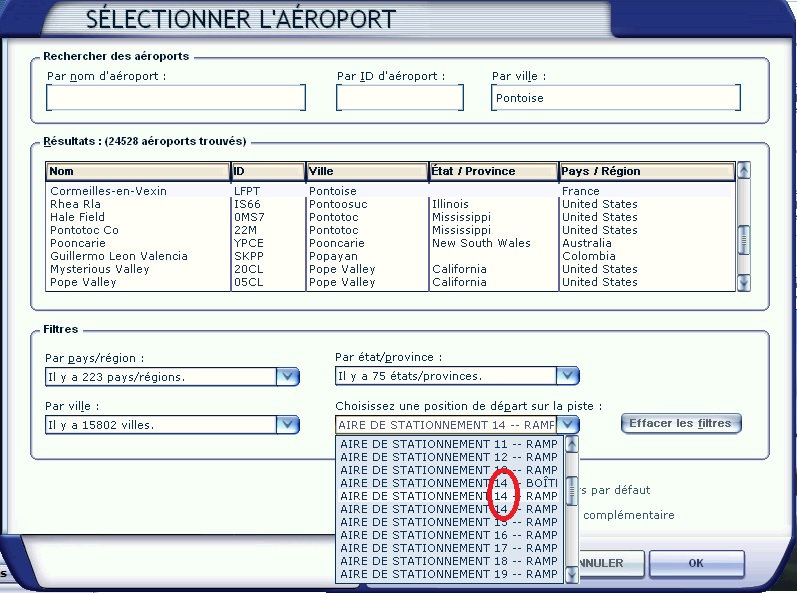Confirm with the OK button
This screenshot has height=593, width=797.
[696, 563]
